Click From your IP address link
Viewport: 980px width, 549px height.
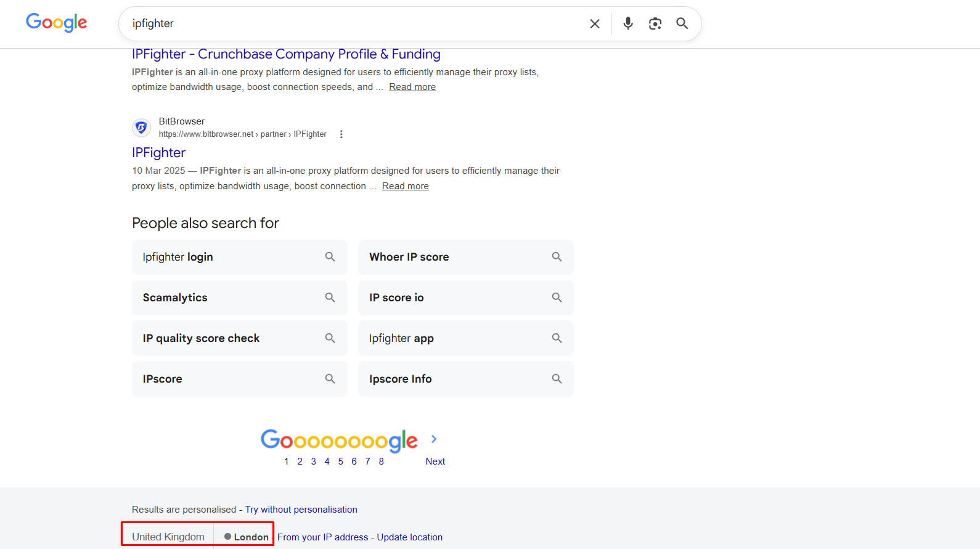(323, 537)
